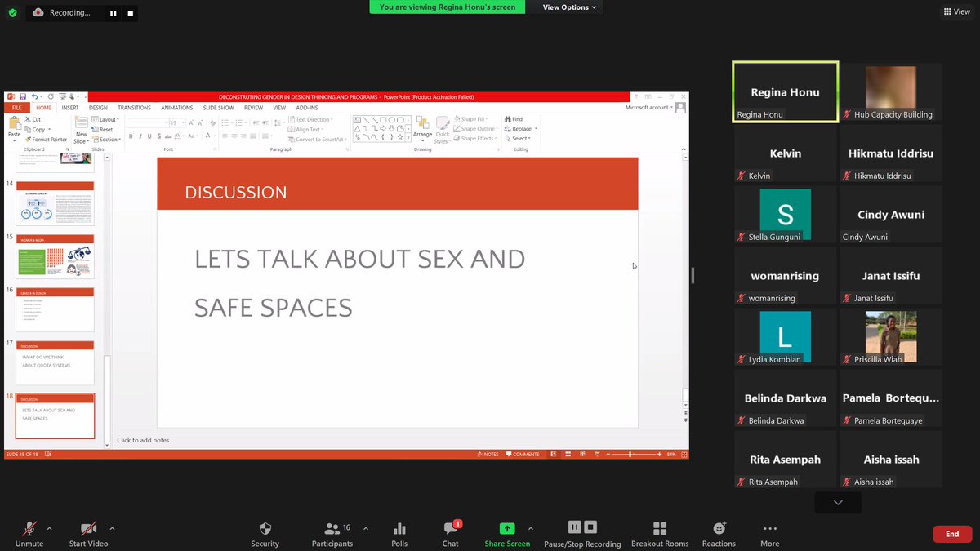Toggle the COMMENTS pane in status bar
The image size is (980, 551).
click(523, 454)
